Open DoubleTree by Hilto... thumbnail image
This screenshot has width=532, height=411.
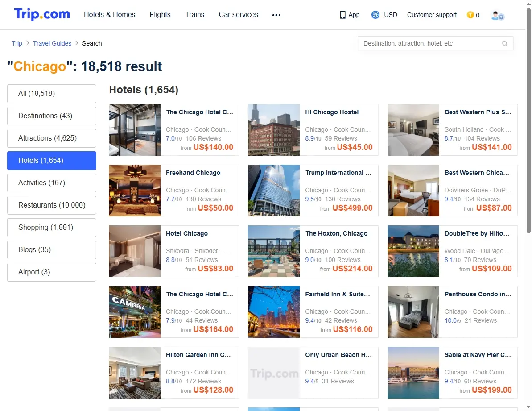[413, 251]
